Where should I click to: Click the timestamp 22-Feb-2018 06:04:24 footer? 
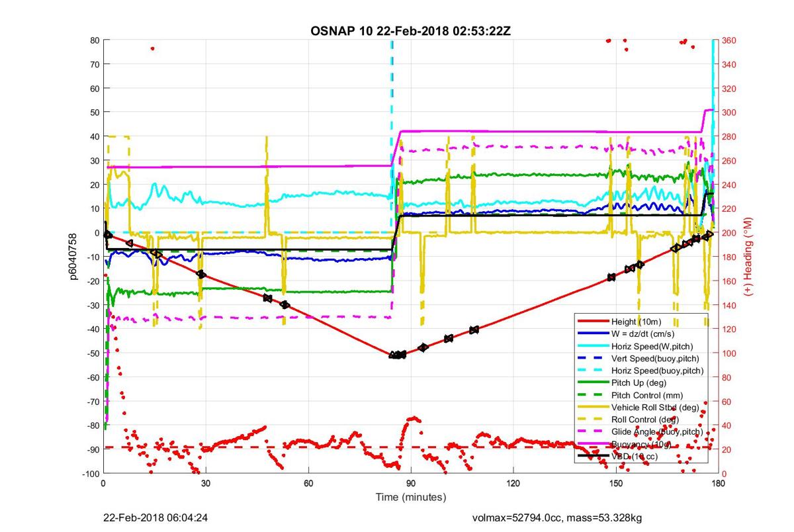click(155, 517)
